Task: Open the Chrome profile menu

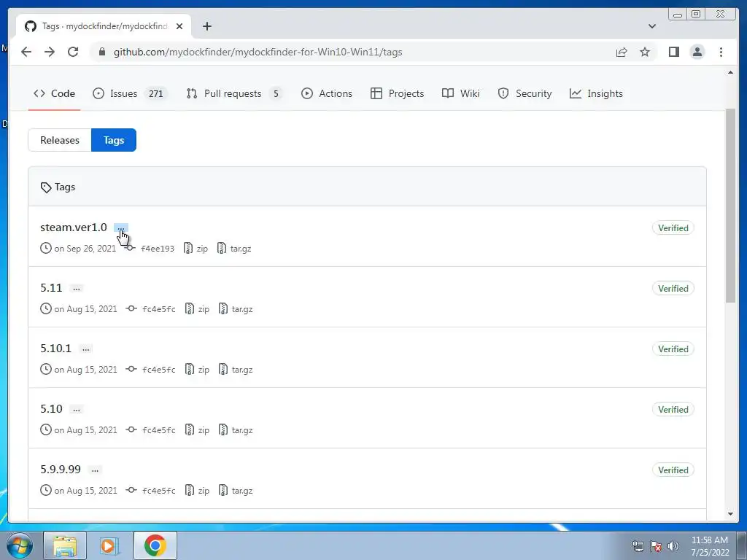Action: [697, 52]
